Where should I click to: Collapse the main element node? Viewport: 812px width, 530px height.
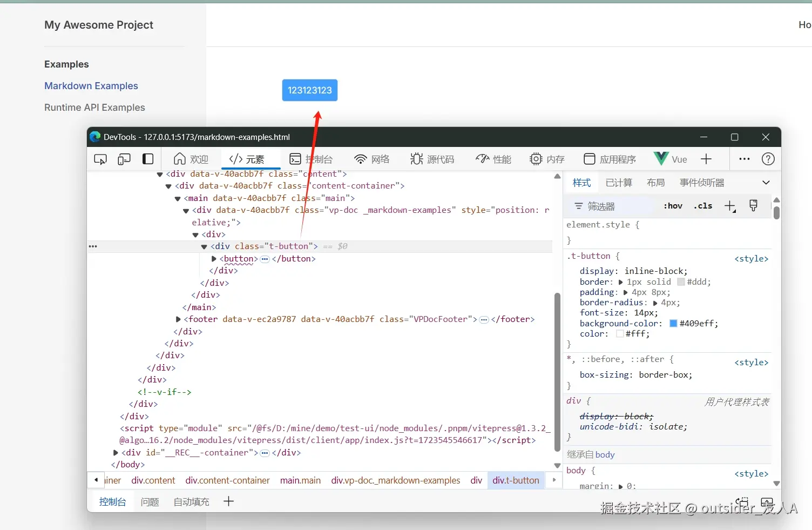pos(178,198)
